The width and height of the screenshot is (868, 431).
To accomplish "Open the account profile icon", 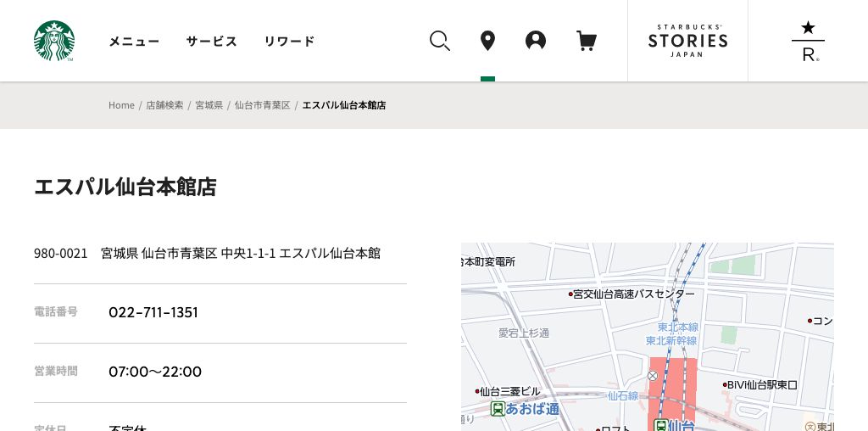I will (x=536, y=41).
